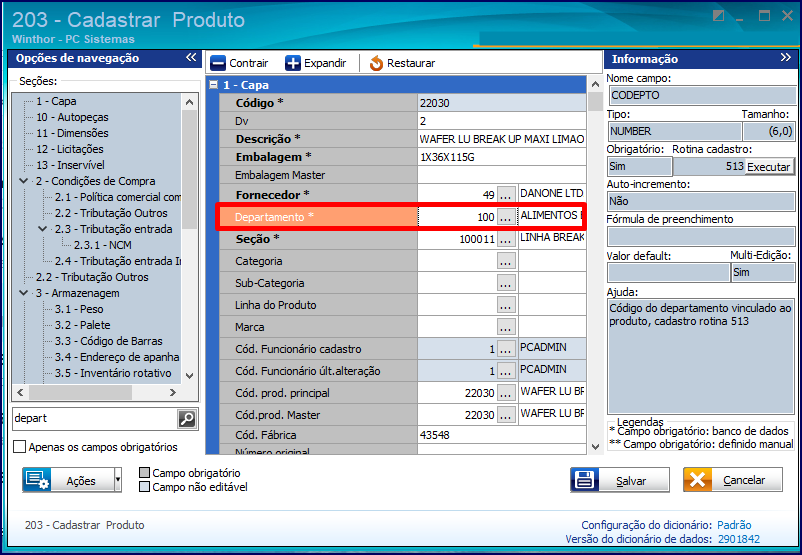
Task: Click the Expandir plus icon
Action: coord(293,63)
